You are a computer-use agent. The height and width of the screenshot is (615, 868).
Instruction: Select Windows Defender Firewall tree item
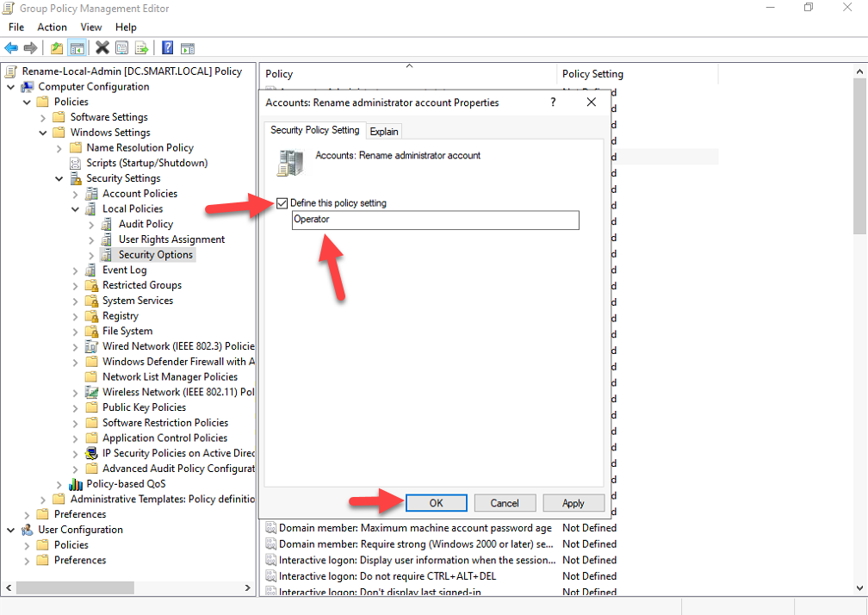point(179,362)
